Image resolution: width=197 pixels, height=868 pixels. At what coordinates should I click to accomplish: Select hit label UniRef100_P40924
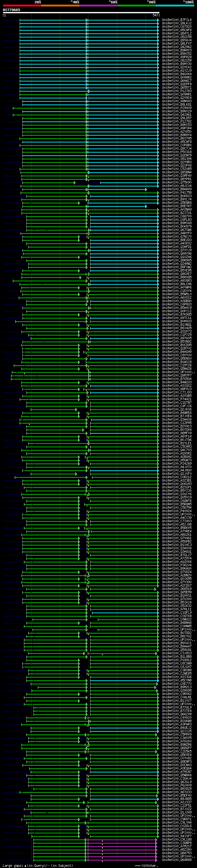176,511
